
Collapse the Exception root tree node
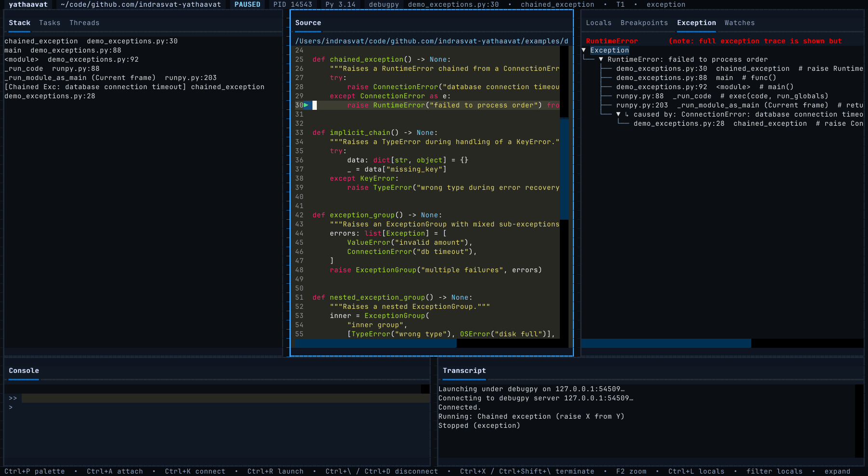point(583,50)
